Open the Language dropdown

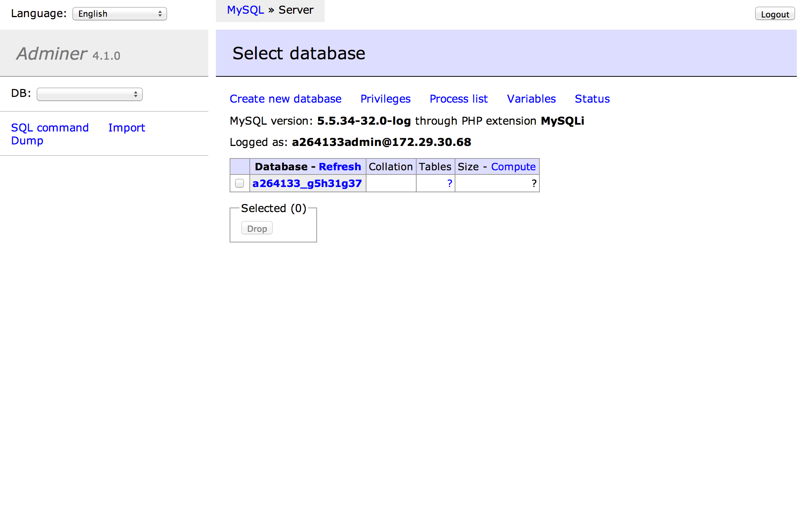coord(119,14)
